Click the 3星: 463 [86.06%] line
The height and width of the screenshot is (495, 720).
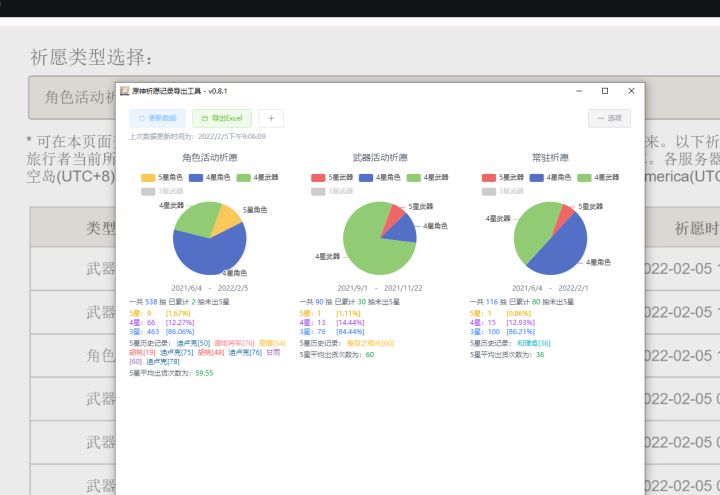pyautogui.click(x=162, y=332)
